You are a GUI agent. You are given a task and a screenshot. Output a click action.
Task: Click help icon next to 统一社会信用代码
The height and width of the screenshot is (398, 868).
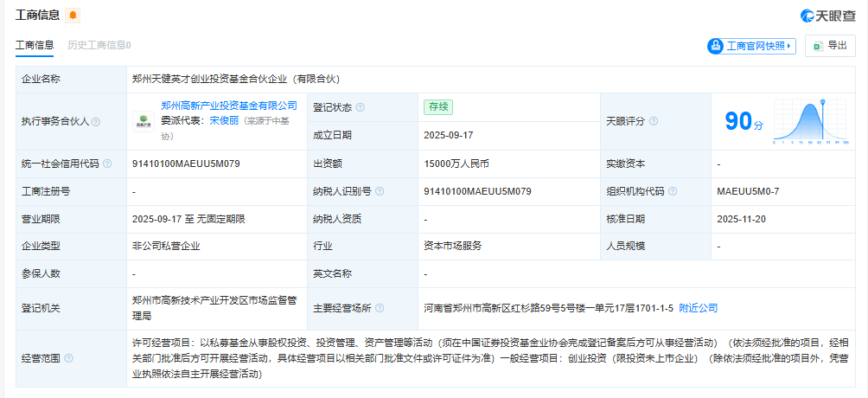[x=107, y=164]
